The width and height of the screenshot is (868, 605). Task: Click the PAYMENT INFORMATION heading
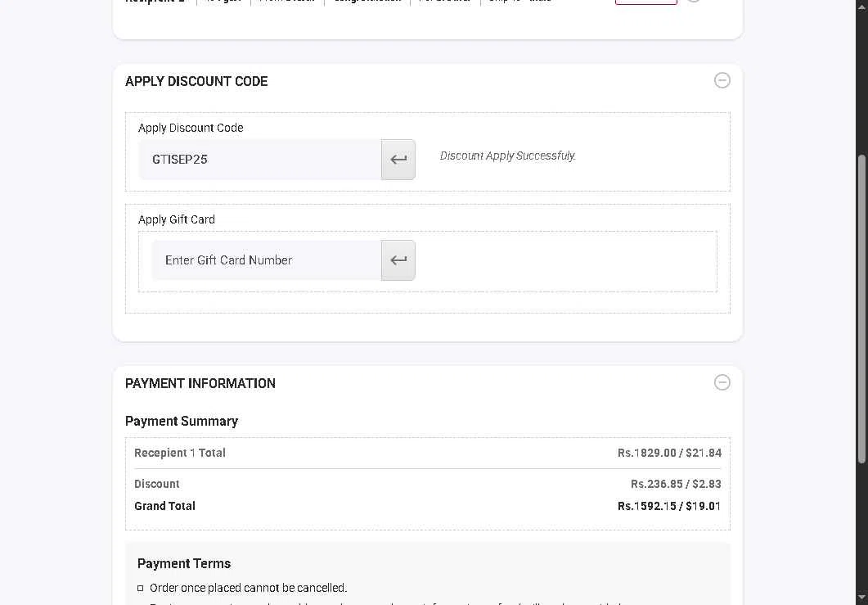coord(200,383)
